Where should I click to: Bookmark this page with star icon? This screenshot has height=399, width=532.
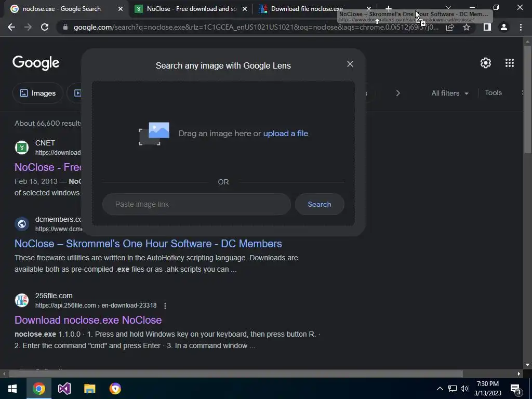click(467, 27)
